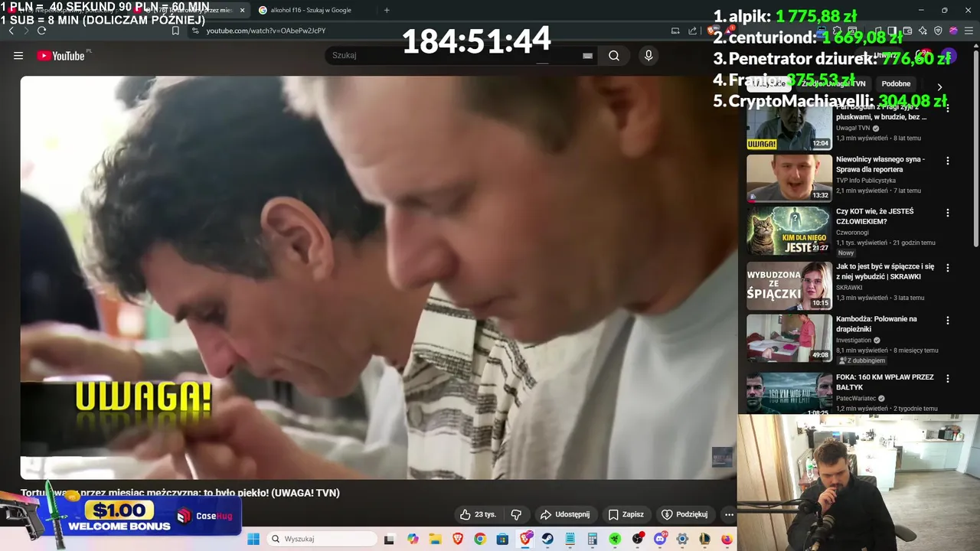Click the TVP Info Publicystyka channel name
Image resolution: width=980 pixels, height=551 pixels.
tap(866, 181)
